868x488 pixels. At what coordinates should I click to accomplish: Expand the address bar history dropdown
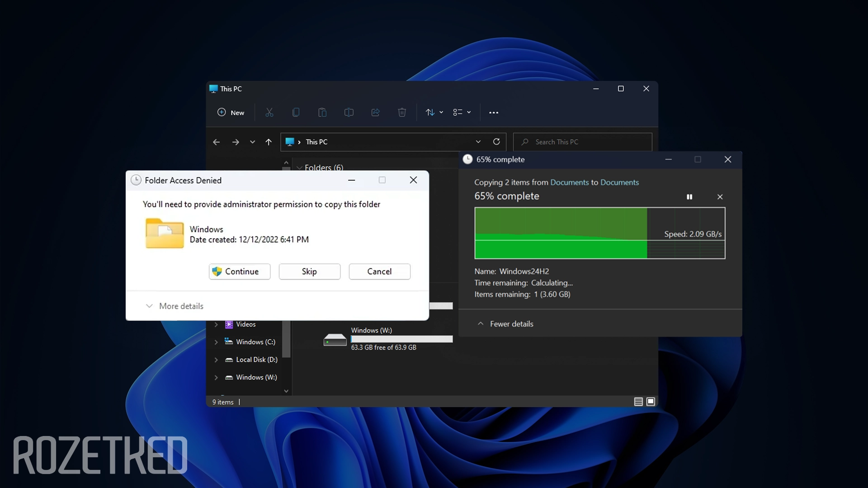tap(478, 142)
